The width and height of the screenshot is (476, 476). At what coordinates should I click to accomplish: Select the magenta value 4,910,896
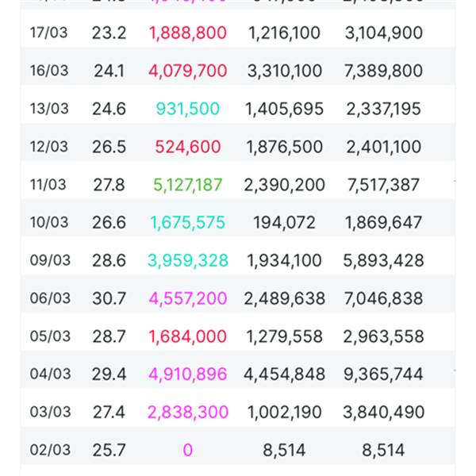pyautogui.click(x=188, y=374)
